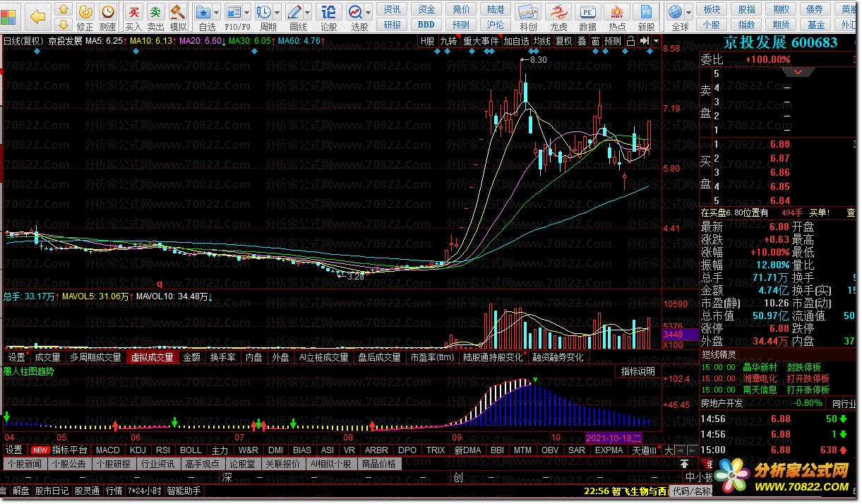Viewport: 862px width, 504px height.
Task: Open the F10/F9 company info icon
Action: coord(234,12)
